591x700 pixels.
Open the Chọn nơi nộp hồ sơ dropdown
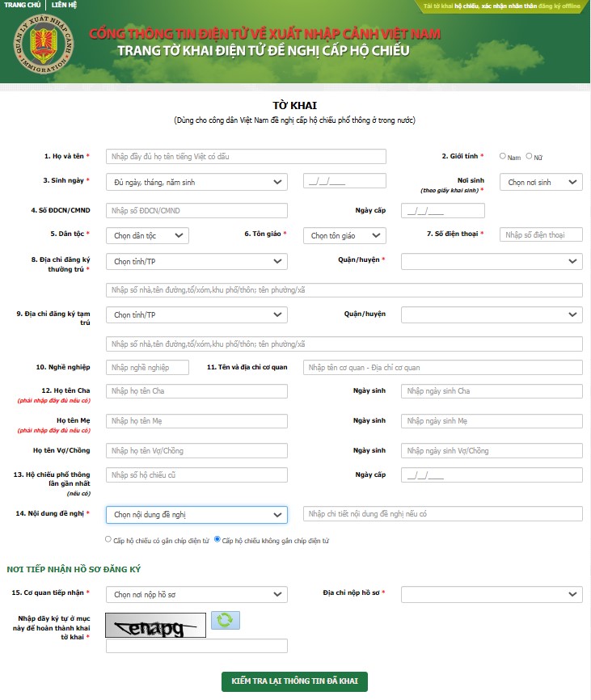(196, 595)
